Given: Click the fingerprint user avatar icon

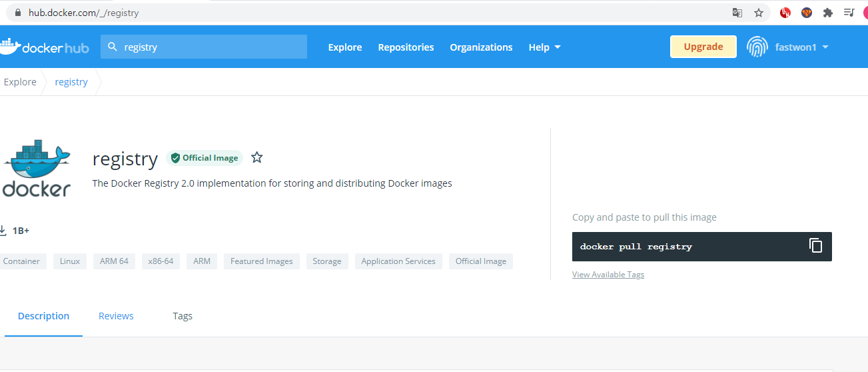Looking at the screenshot, I should 757,47.
